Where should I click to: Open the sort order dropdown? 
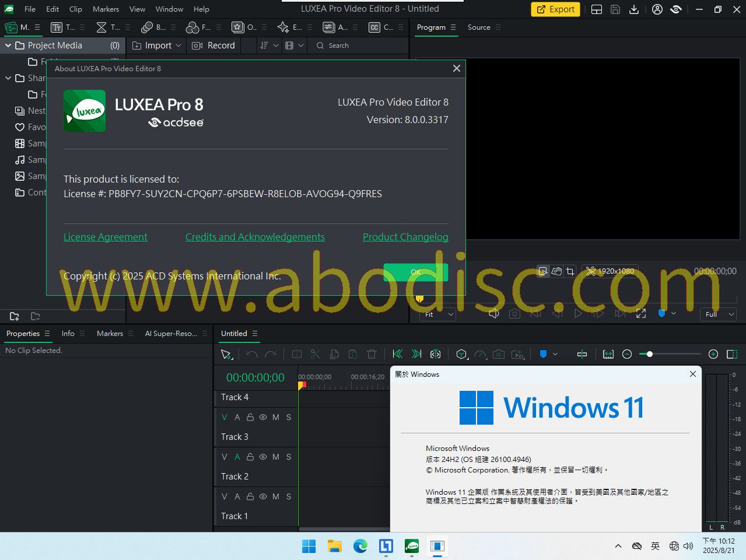[x=269, y=45]
